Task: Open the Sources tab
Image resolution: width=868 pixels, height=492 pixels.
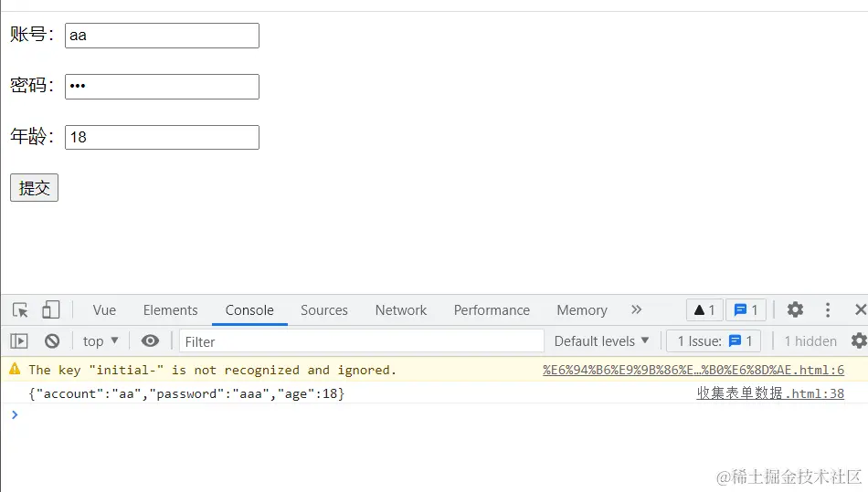Action: [x=323, y=310]
